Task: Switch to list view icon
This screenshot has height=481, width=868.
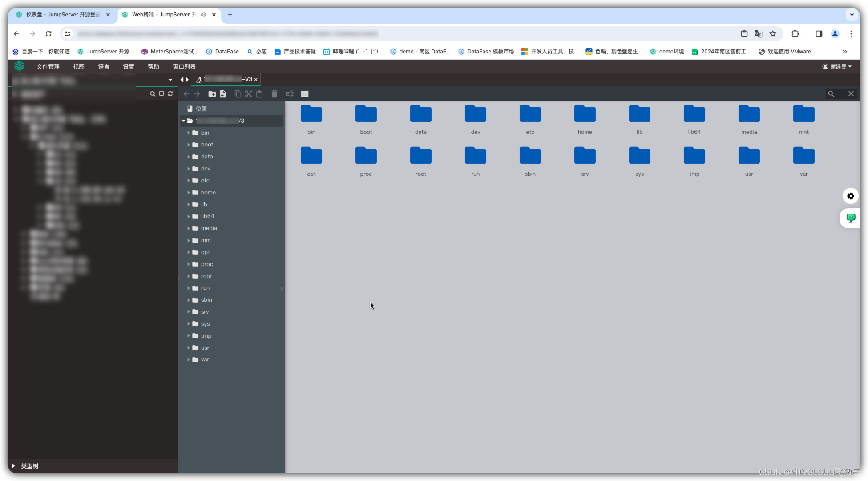Action: point(305,94)
